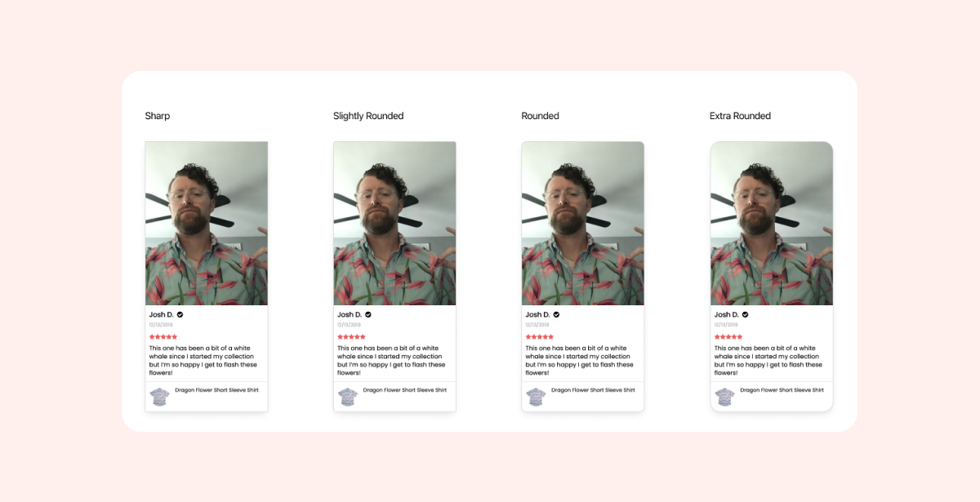Viewport: 980px width, 502px height.
Task: Click the red star rating in the Sharp card
Action: click(163, 336)
